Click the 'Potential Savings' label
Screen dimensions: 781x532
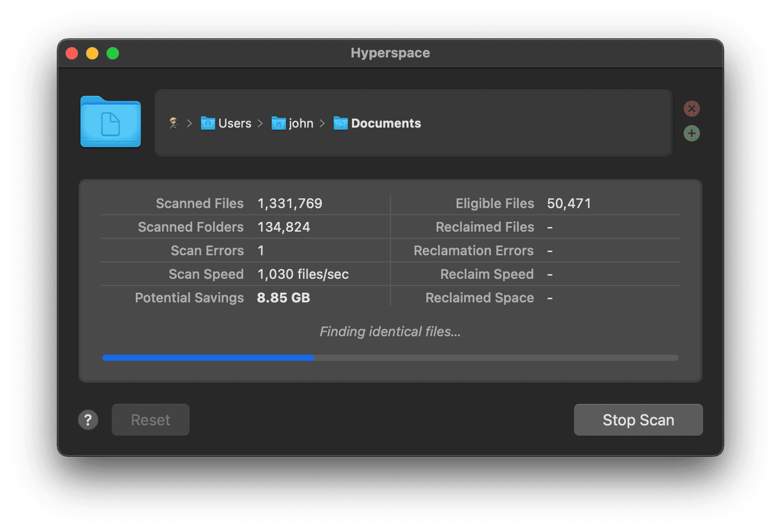pos(189,298)
